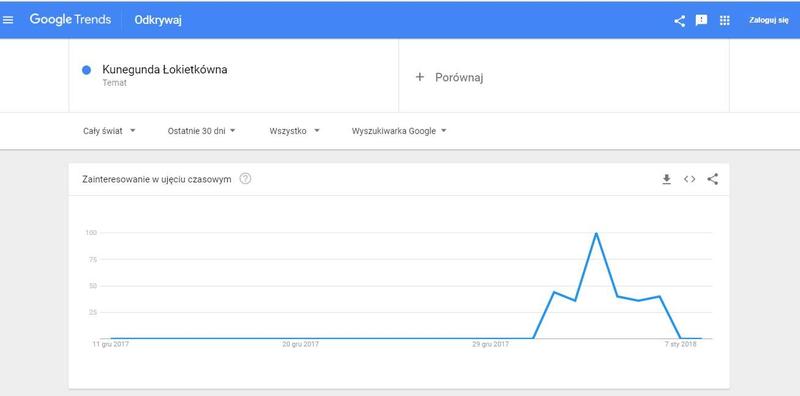
Task: Click the share icon in header
Action: tap(680, 21)
